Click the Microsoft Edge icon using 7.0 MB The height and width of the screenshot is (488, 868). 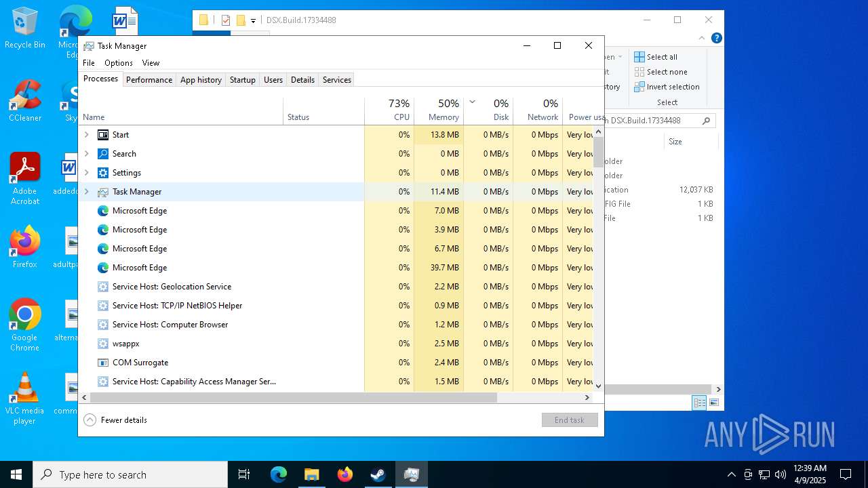point(103,211)
